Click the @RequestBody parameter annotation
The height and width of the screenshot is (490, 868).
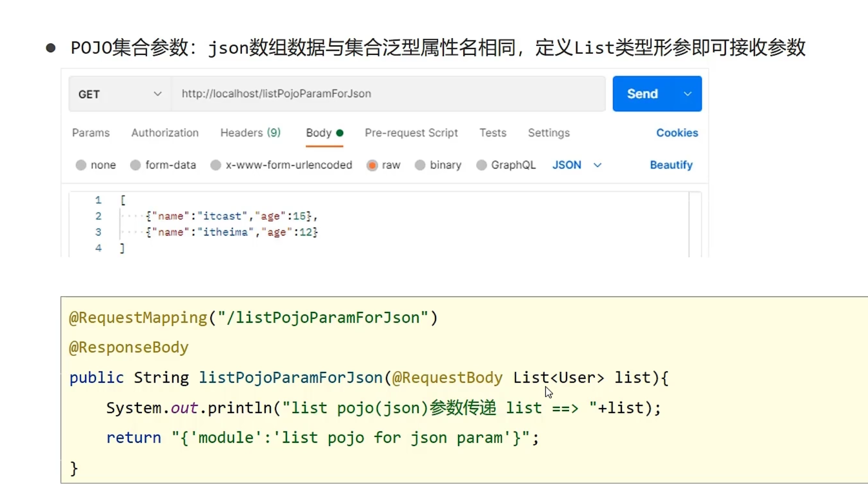(448, 378)
